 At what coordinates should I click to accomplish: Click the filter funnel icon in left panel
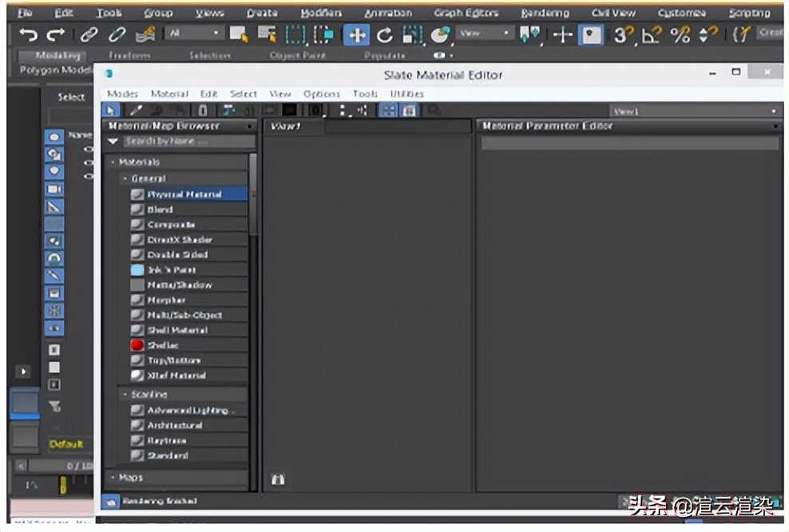(54, 407)
